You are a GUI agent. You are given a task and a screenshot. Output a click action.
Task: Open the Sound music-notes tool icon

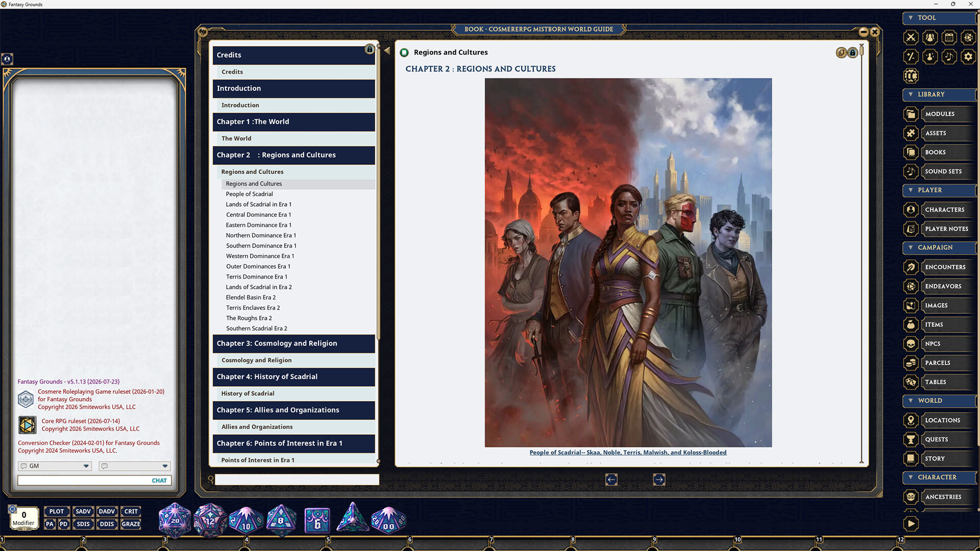click(x=949, y=57)
